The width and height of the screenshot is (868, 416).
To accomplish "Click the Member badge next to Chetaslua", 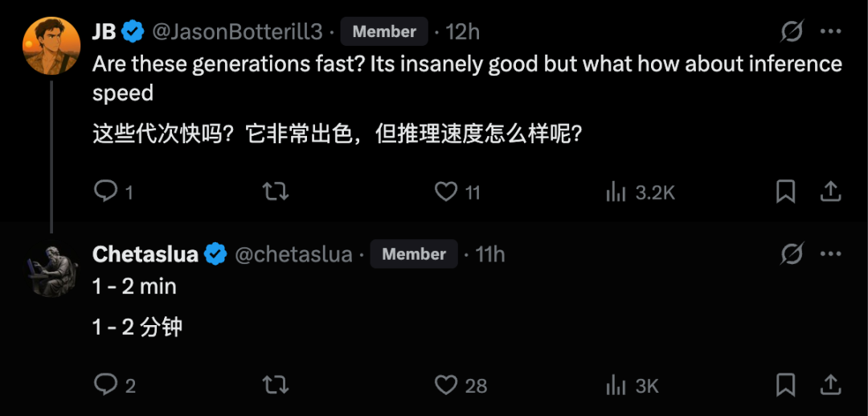I will [x=413, y=254].
